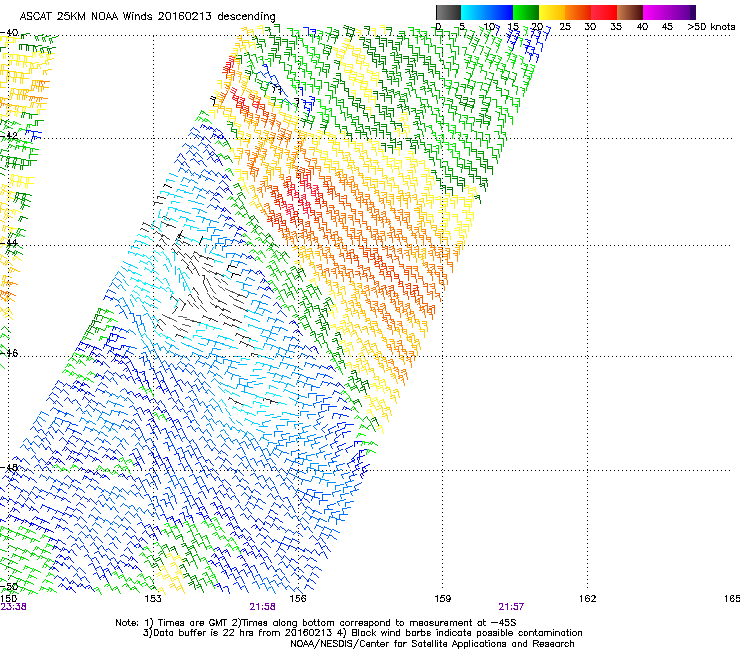Click the green 15-20 knots legend swatch
The image size is (740, 650).
(x=526, y=12)
